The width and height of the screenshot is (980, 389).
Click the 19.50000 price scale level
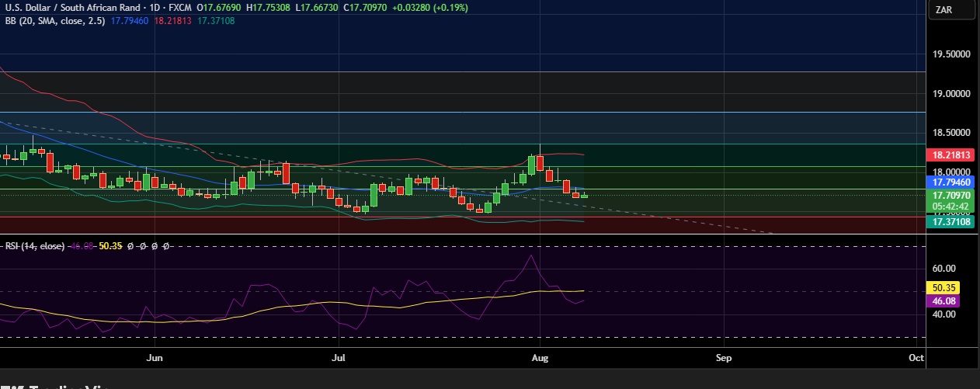(951, 54)
